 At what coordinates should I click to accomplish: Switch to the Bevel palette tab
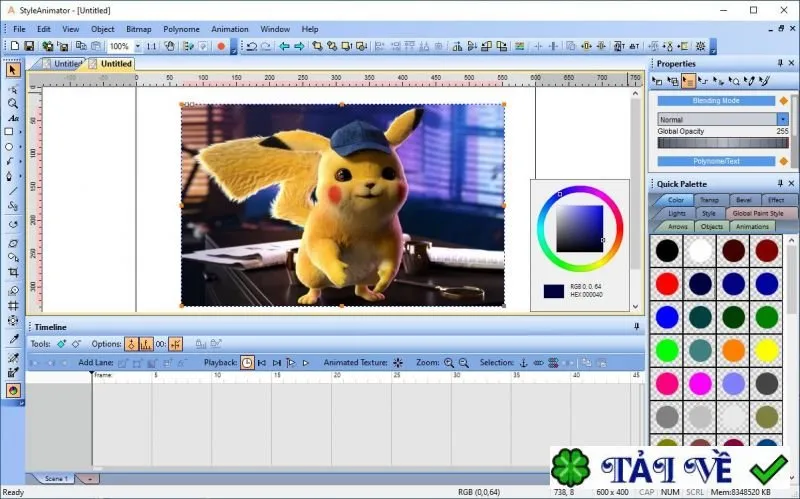coord(744,200)
